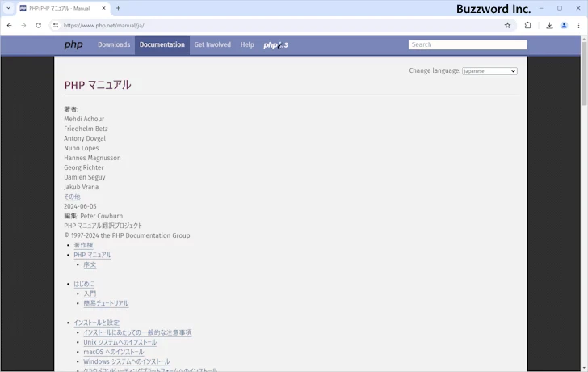Open the user profile icon
The image size is (588, 372).
point(564,26)
